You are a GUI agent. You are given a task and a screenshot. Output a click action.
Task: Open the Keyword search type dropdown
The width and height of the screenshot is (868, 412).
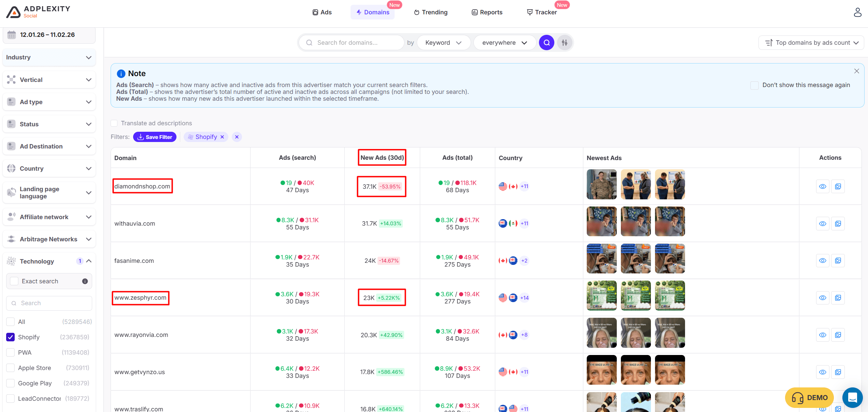443,43
